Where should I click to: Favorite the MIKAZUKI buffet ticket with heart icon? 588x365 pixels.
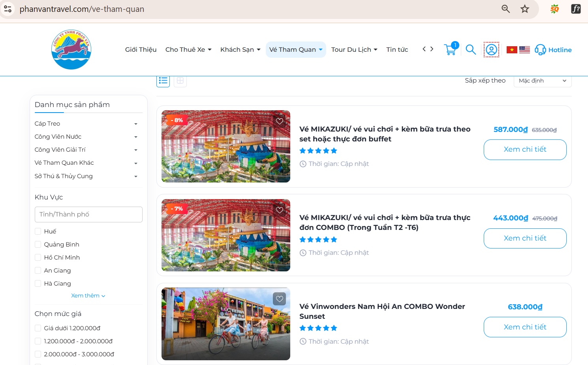[280, 121]
